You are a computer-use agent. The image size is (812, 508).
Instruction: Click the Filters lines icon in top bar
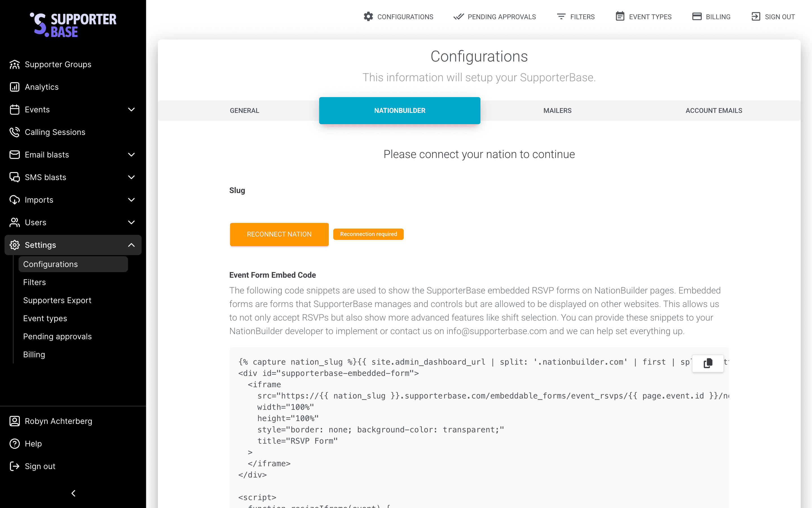point(561,16)
